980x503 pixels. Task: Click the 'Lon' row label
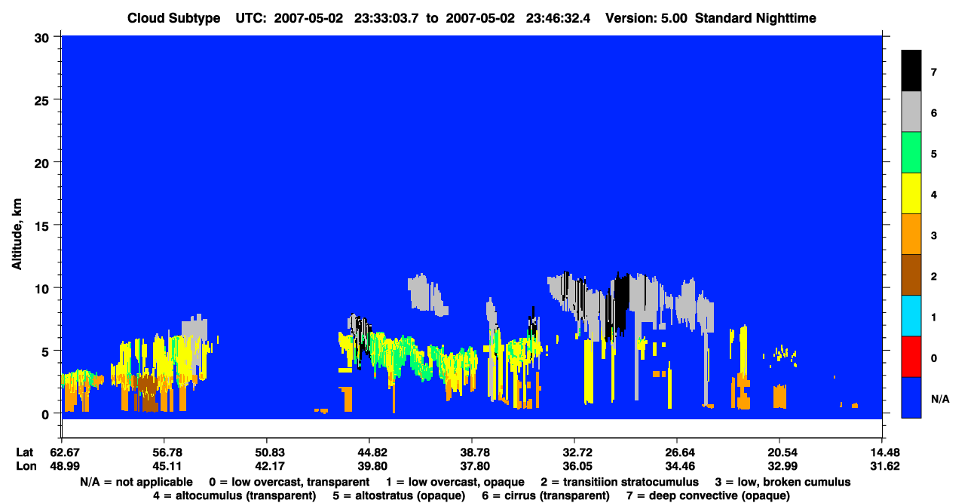26,466
